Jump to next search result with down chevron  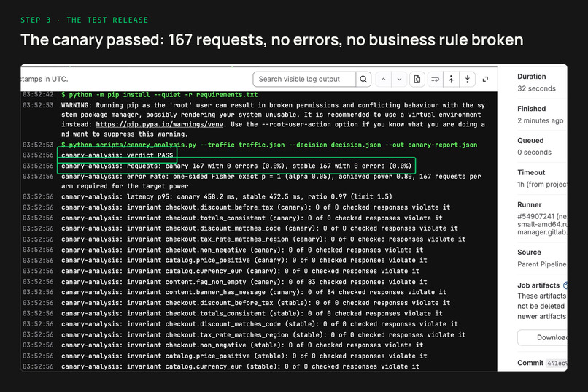[399, 79]
